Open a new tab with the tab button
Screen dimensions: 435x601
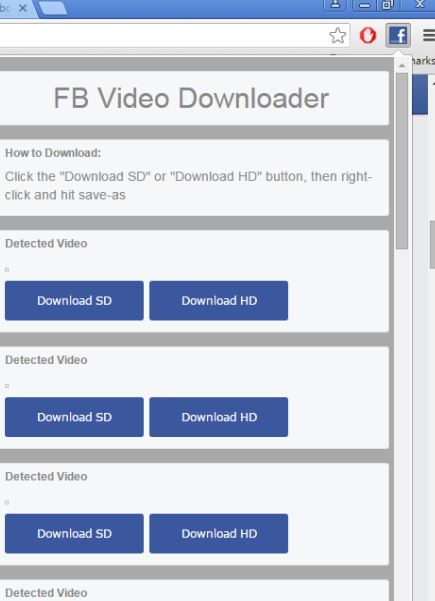(53, 8)
